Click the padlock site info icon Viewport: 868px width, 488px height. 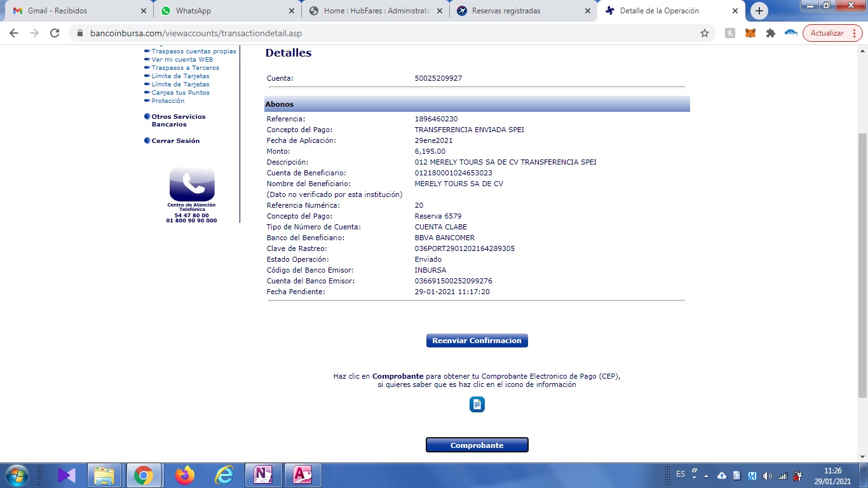[x=79, y=33]
